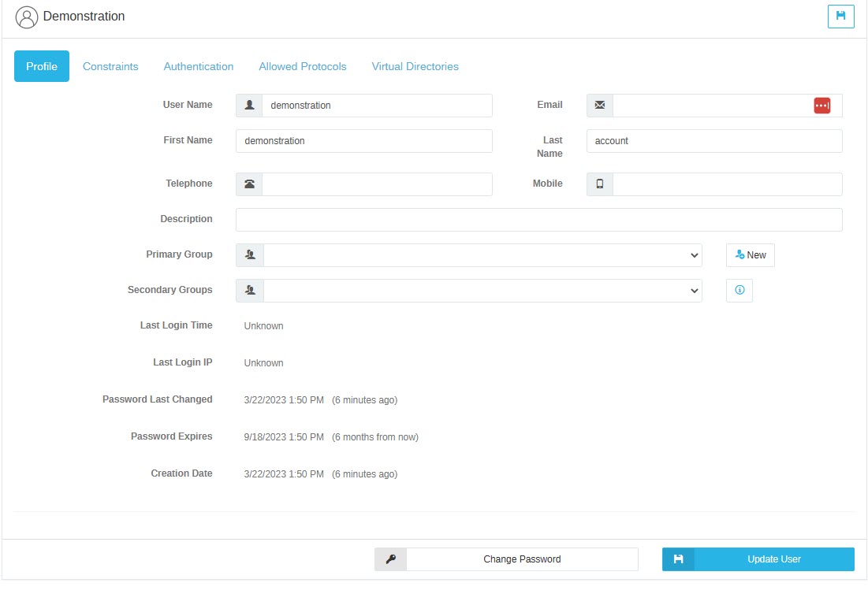The width and height of the screenshot is (868, 594).
Task: Click the person icon beside User Name
Action: (250, 105)
